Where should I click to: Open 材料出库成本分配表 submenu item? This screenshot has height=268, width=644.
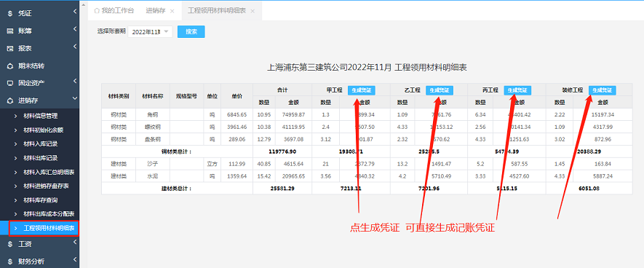[x=49, y=214]
